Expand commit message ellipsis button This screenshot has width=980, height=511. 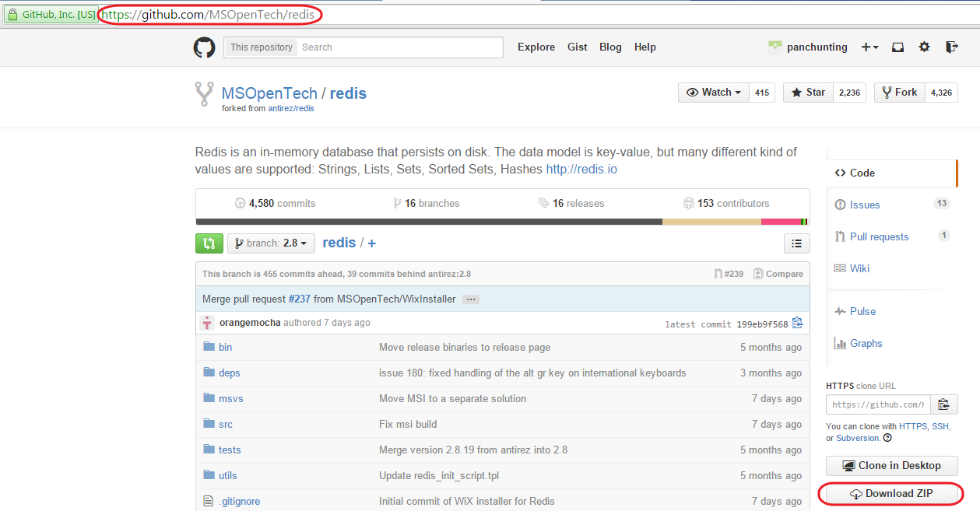(470, 299)
